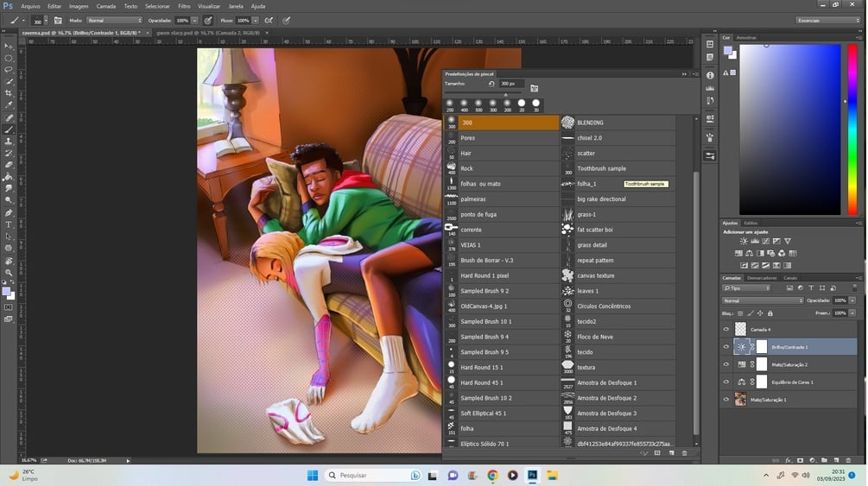Image resolution: width=868 pixels, height=486 pixels.
Task: Select the Pen tool
Action: [x=9, y=212]
